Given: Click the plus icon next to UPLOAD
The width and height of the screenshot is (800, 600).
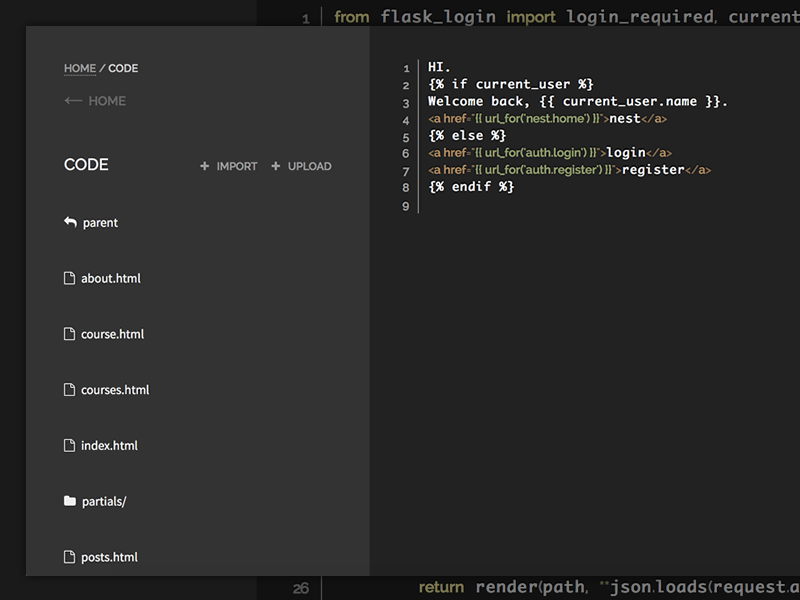Looking at the screenshot, I should 274,166.
